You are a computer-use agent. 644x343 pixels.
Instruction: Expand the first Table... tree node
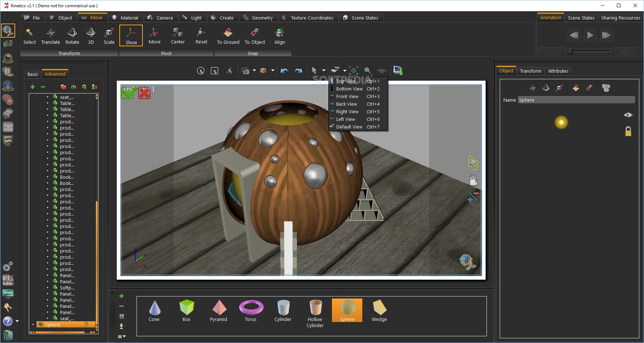pyautogui.click(x=47, y=103)
